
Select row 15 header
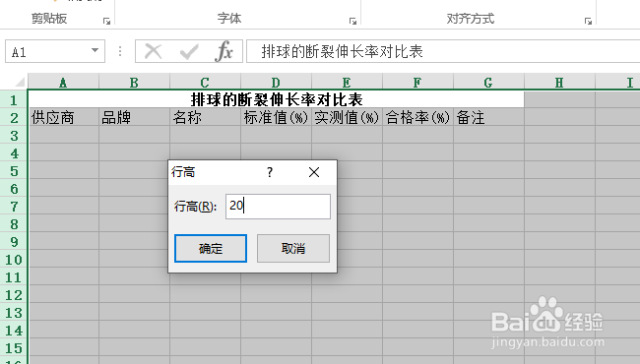(x=14, y=348)
